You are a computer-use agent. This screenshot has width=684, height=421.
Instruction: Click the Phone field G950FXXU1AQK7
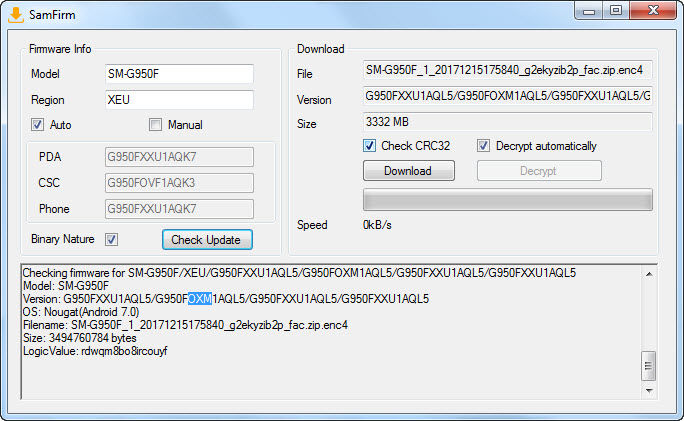tap(179, 209)
